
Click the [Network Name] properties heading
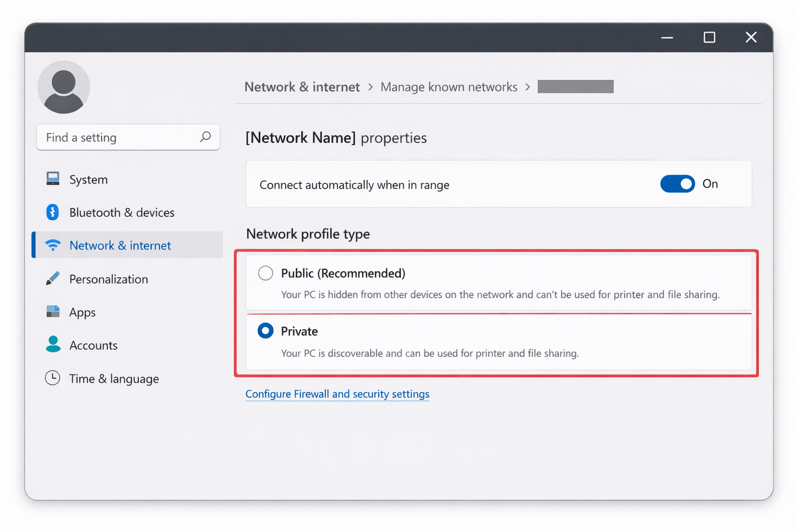click(336, 138)
